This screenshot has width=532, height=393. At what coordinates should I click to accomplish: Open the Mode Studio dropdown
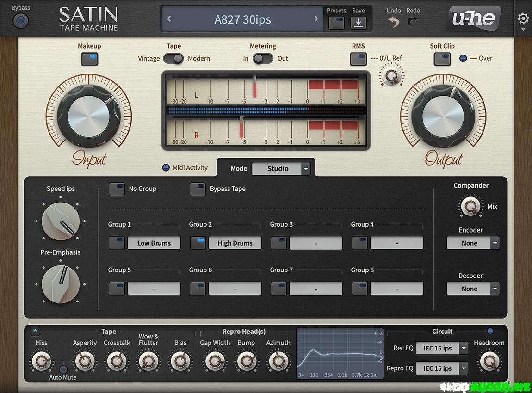pyautogui.click(x=281, y=168)
